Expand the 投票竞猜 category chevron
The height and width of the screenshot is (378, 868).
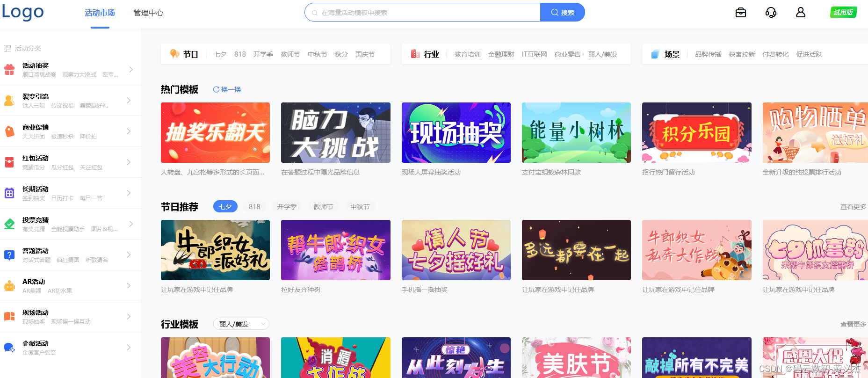131,224
